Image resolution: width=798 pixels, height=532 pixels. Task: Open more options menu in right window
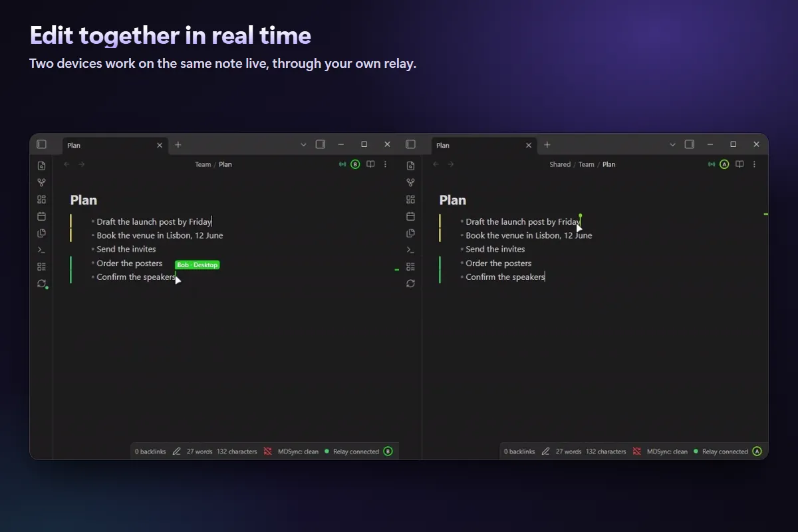click(x=755, y=164)
